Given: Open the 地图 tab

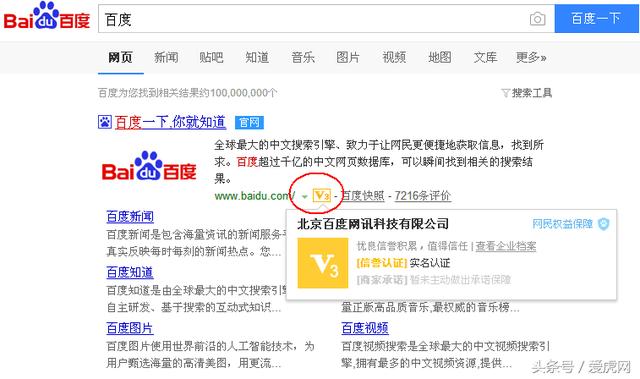Looking at the screenshot, I should [x=440, y=58].
